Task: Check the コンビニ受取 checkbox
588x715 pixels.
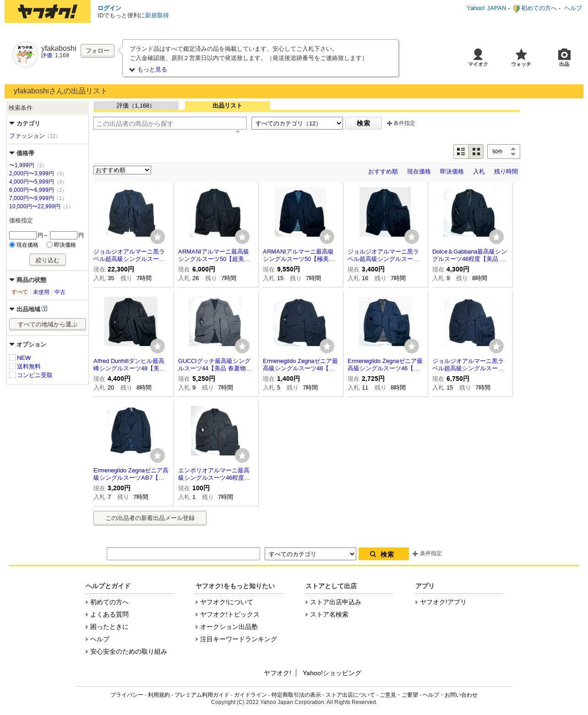Action: pyautogui.click(x=12, y=375)
